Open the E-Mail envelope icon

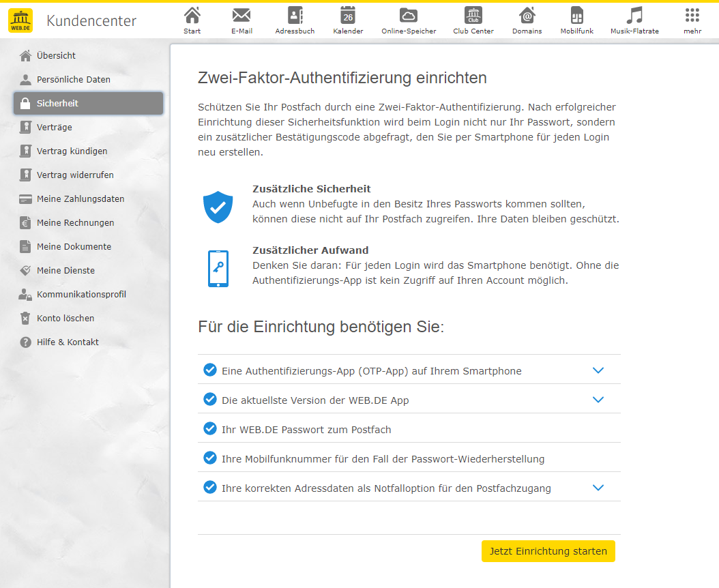pos(241,16)
